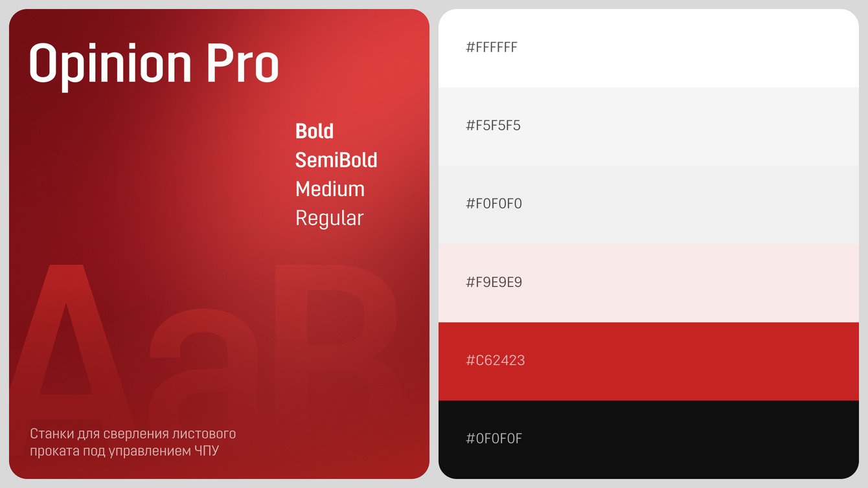Click the white #FFFFFF color swatch
868x488 pixels.
click(648, 49)
